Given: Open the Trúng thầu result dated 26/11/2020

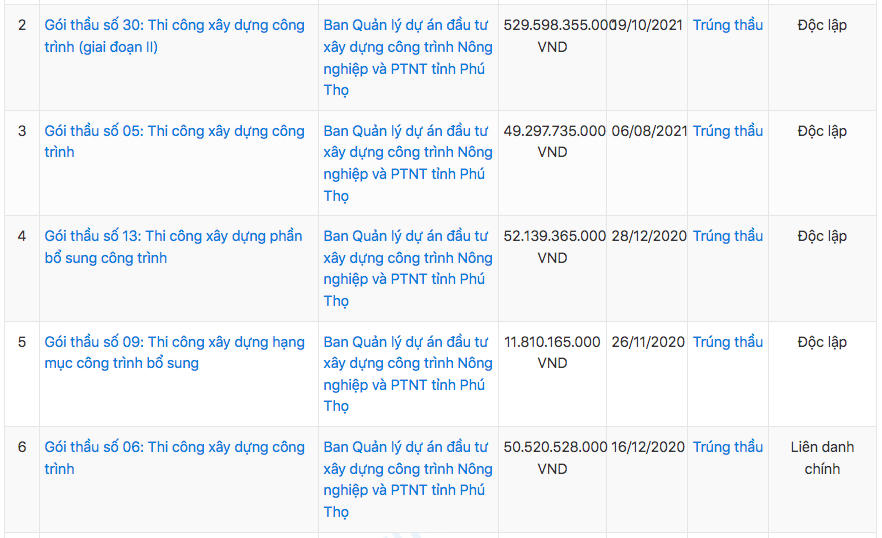Looking at the screenshot, I should (727, 342).
